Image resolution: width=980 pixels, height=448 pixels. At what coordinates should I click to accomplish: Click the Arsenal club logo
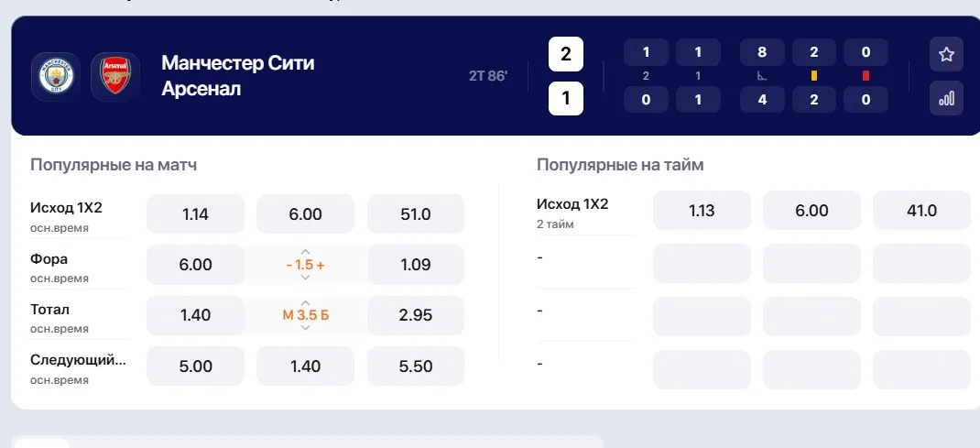point(115,77)
